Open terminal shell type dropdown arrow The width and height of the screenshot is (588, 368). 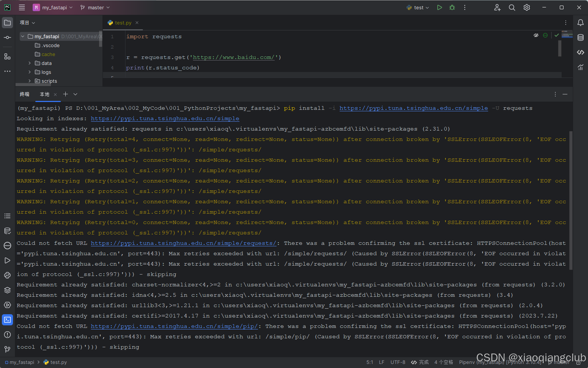pos(75,94)
